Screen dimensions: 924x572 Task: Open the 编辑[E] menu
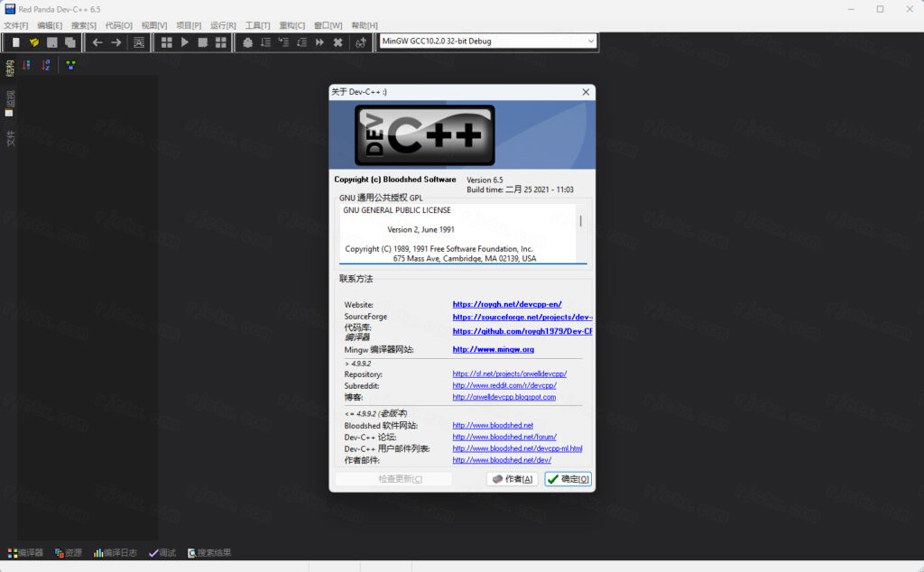(x=50, y=25)
